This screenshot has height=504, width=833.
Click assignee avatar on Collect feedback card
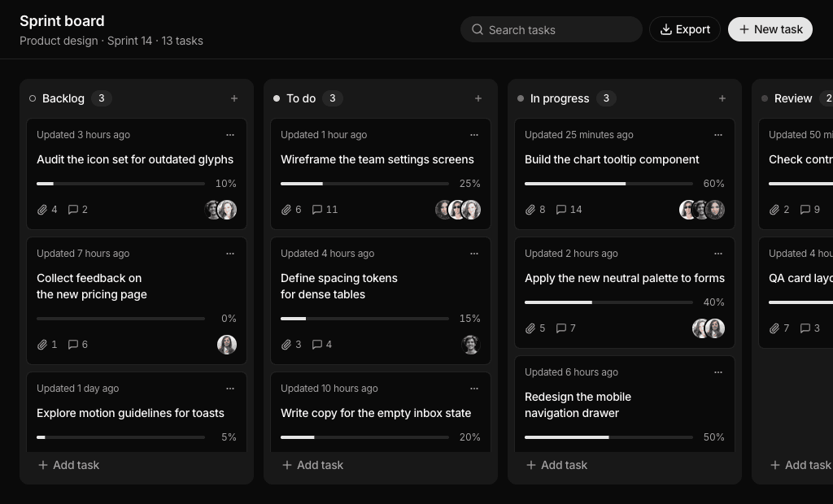click(227, 345)
